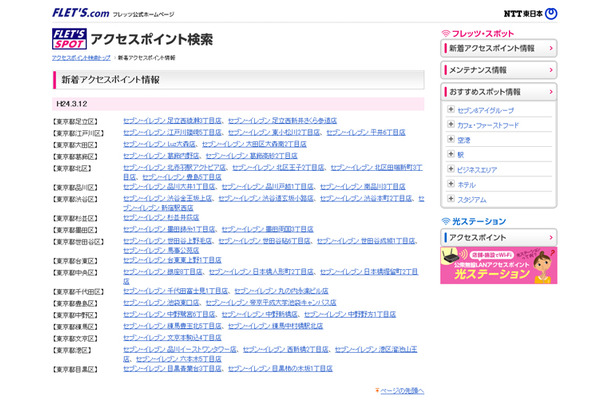The width and height of the screenshot is (610, 400).
Task: Expand ビジネスエリア plus icon
Action: [x=451, y=169]
